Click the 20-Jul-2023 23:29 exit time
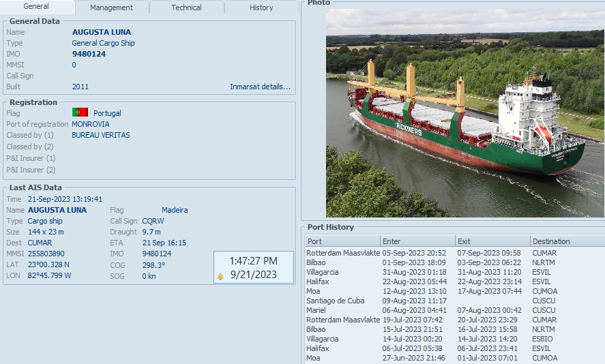 pyautogui.click(x=487, y=320)
